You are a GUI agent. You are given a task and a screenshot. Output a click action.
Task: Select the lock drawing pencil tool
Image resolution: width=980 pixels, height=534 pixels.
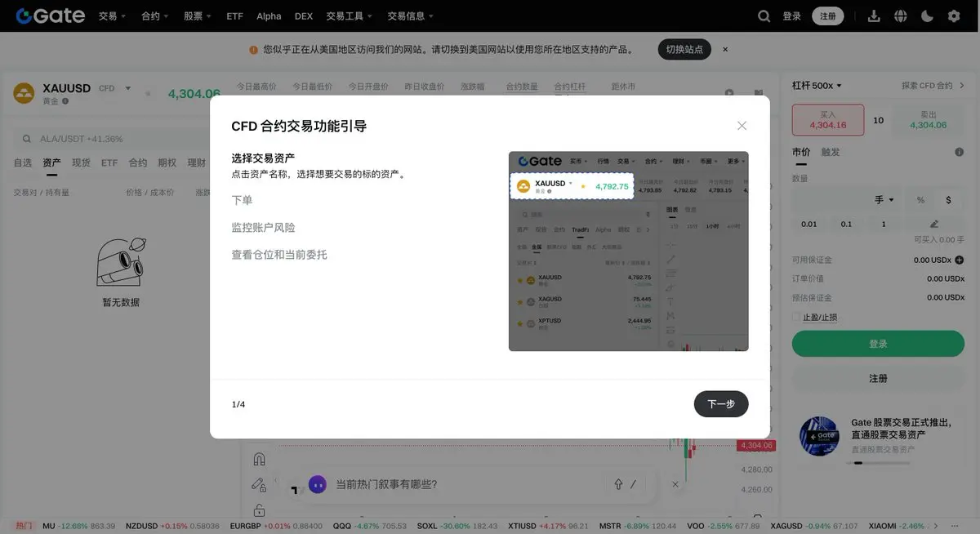coord(259,484)
